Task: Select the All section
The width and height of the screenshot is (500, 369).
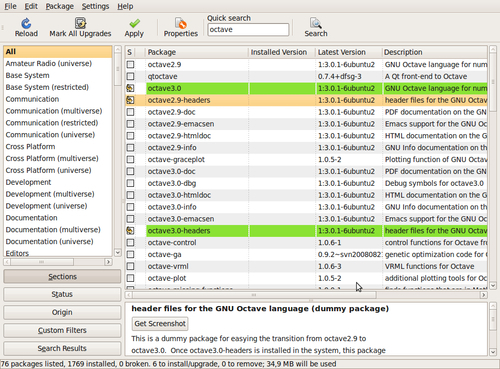Action: 58,52
